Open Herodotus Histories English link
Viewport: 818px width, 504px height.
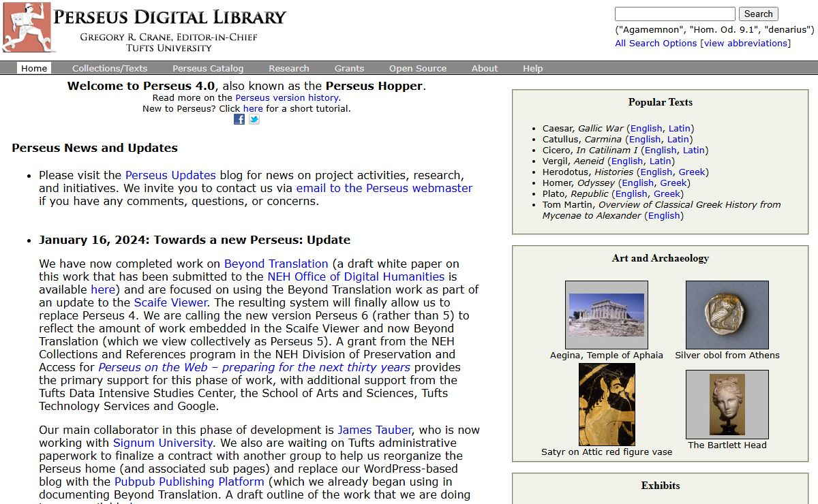click(x=656, y=172)
